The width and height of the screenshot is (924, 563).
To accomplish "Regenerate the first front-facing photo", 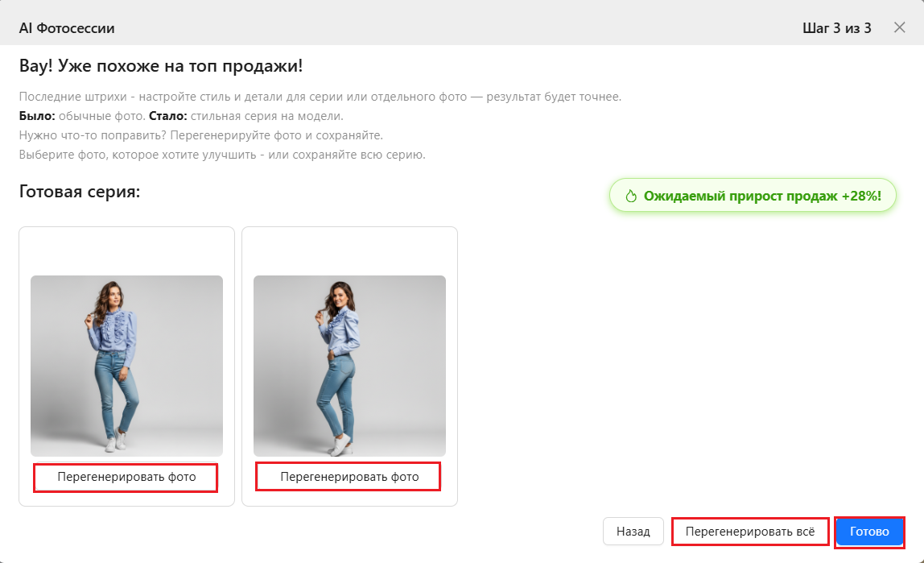I will (126, 477).
